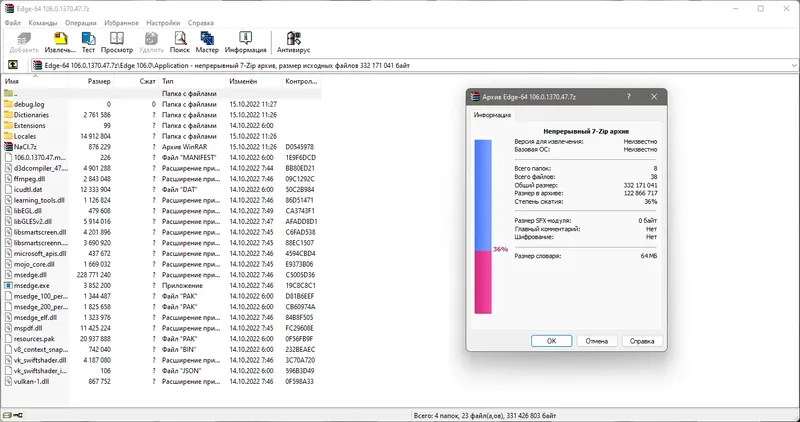Click the Отмена button

pyautogui.click(x=596, y=341)
